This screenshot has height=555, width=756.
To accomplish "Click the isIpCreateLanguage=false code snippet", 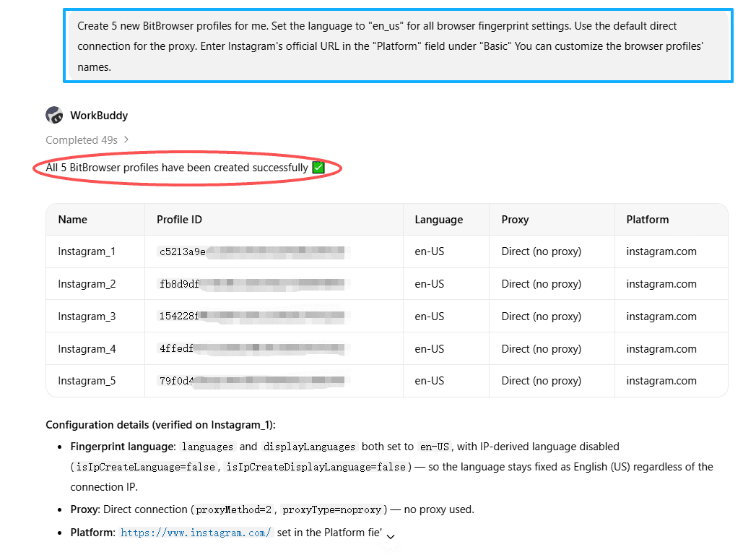I will tap(146, 467).
